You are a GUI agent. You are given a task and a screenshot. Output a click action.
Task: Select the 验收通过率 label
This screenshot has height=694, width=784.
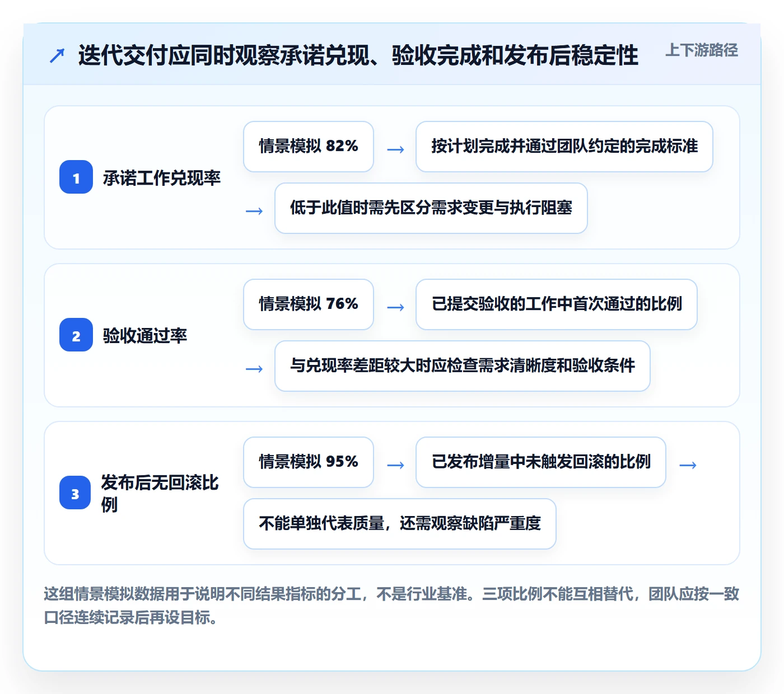(x=145, y=336)
